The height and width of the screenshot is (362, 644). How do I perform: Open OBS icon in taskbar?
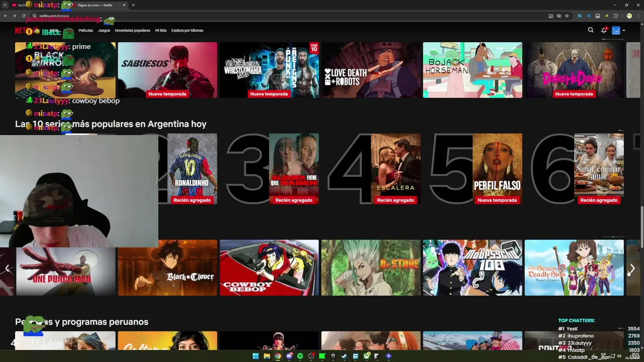pyautogui.click(x=311, y=356)
